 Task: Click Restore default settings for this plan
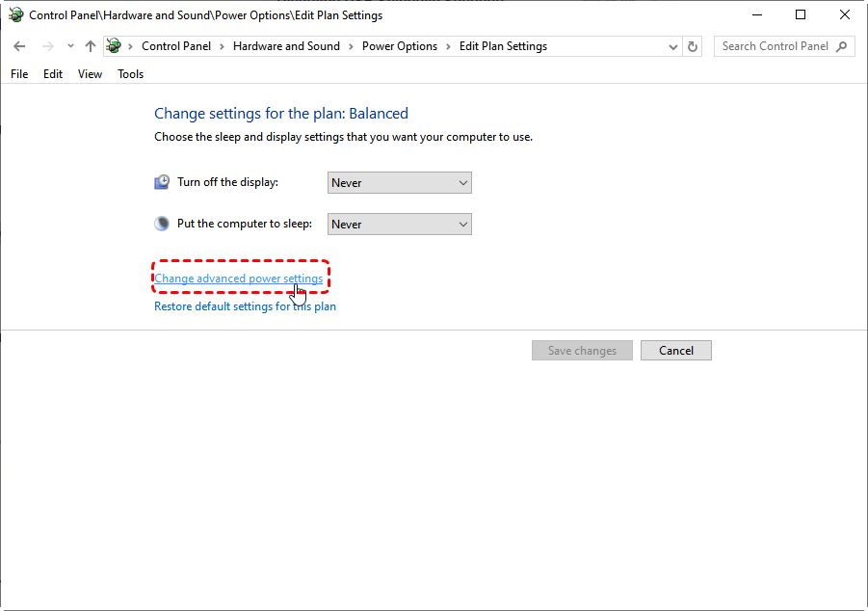coord(246,306)
